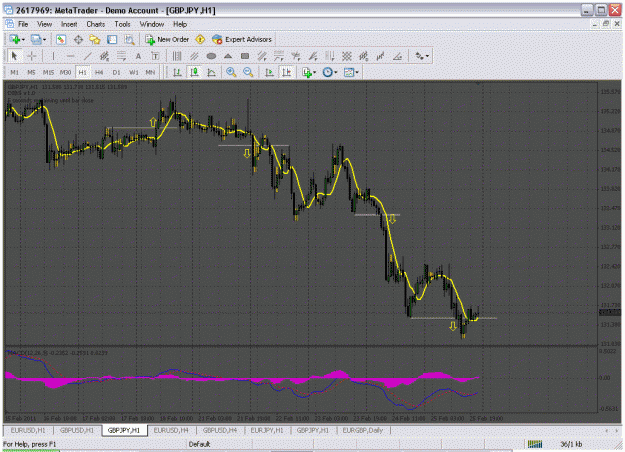
Task: Switch chart to candlesticks mode
Action: tap(195, 72)
